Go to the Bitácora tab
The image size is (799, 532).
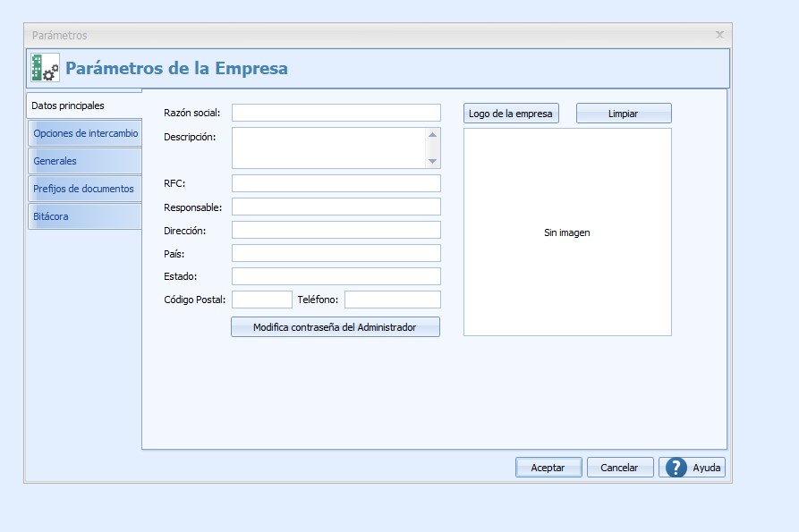tap(85, 216)
